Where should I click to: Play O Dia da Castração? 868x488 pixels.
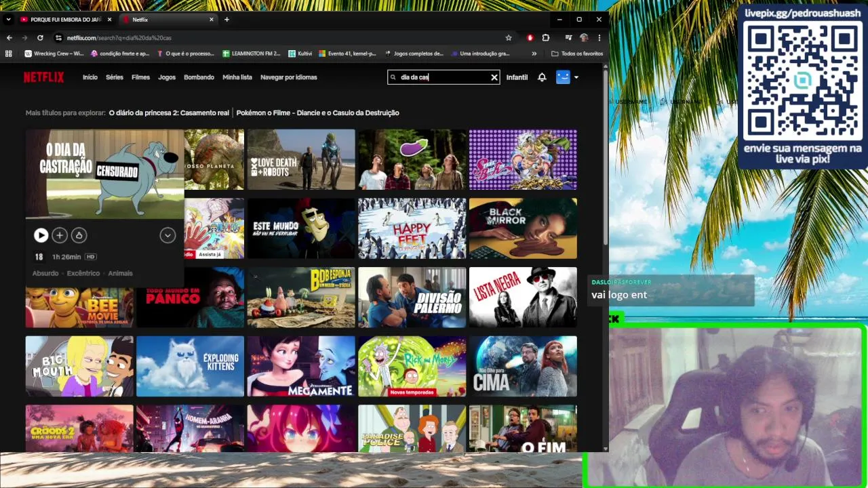click(x=41, y=235)
